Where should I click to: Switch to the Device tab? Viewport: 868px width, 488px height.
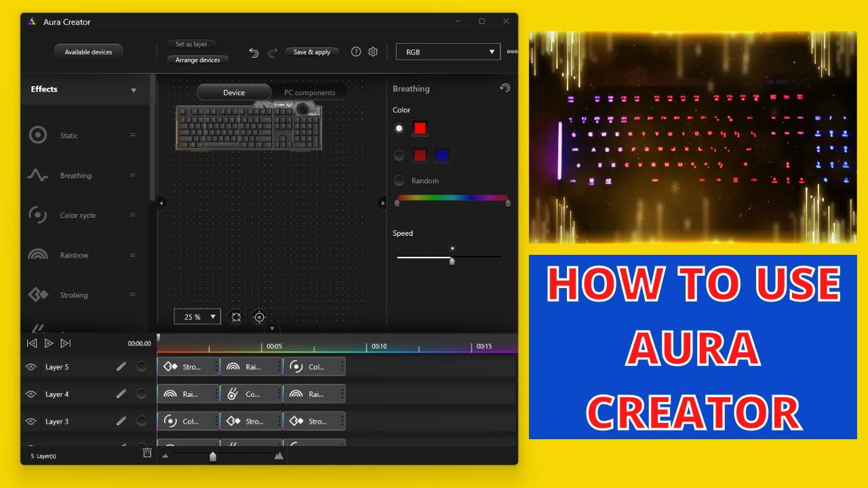[x=234, y=92]
